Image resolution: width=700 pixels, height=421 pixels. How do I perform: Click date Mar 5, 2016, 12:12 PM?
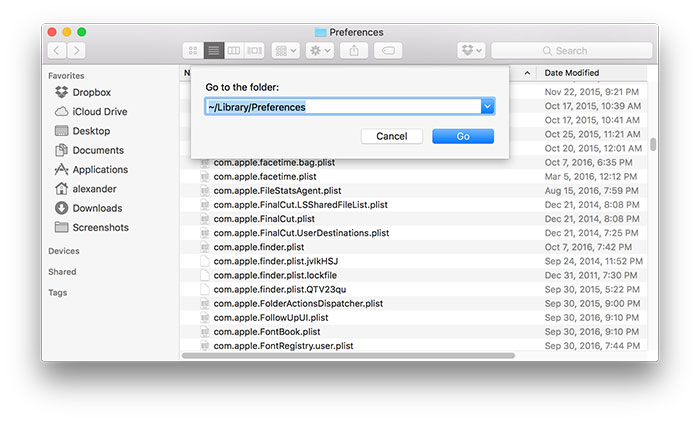click(590, 177)
